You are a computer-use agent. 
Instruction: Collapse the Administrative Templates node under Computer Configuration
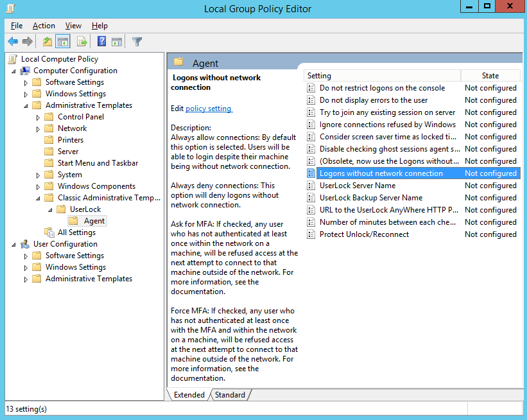(x=26, y=105)
